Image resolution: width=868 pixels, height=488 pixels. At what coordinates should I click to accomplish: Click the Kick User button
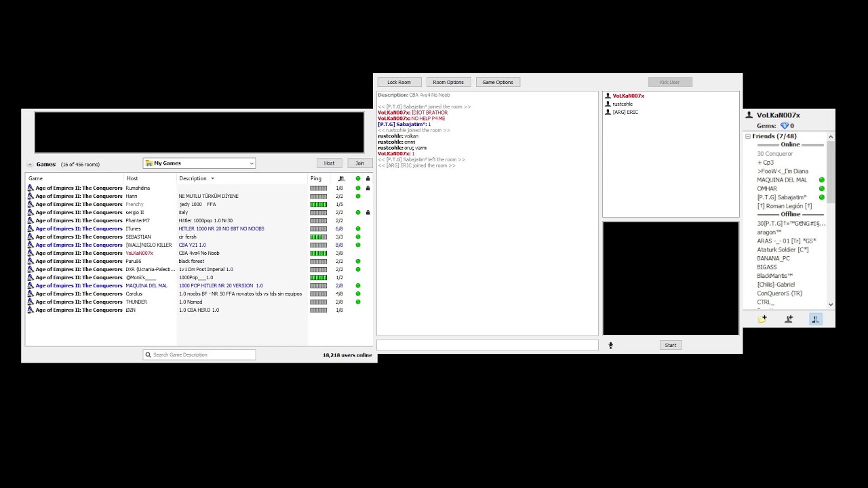coord(669,82)
